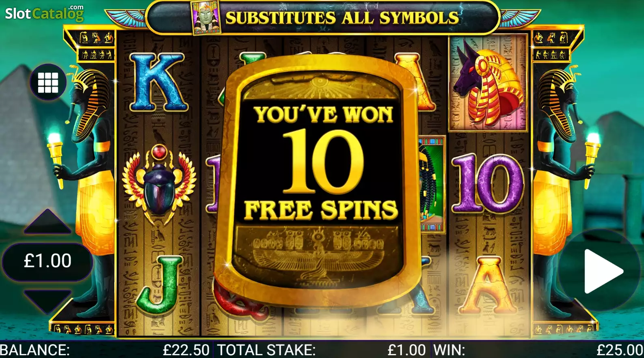Click the purple 10 symbol
The width and height of the screenshot is (644, 358).
[x=488, y=183]
